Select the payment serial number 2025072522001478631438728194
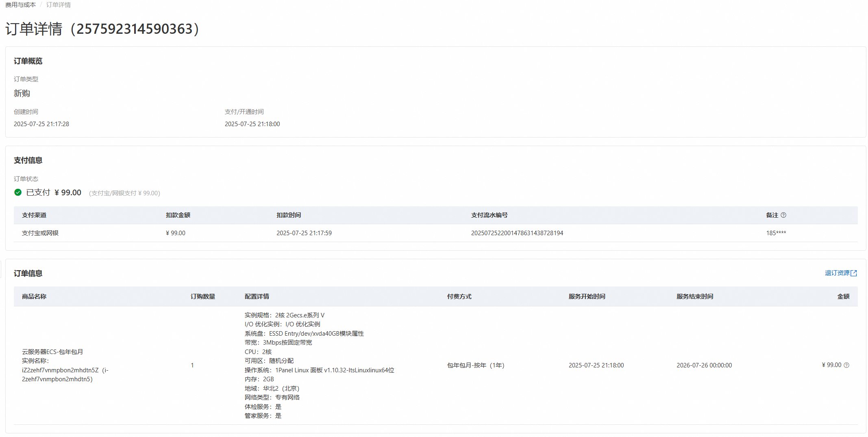 (517, 233)
